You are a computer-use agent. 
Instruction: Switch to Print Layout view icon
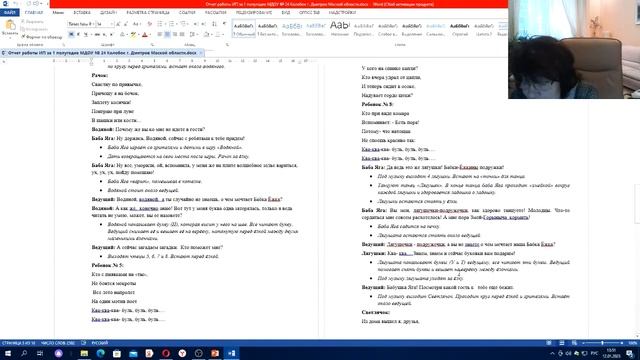point(562,343)
